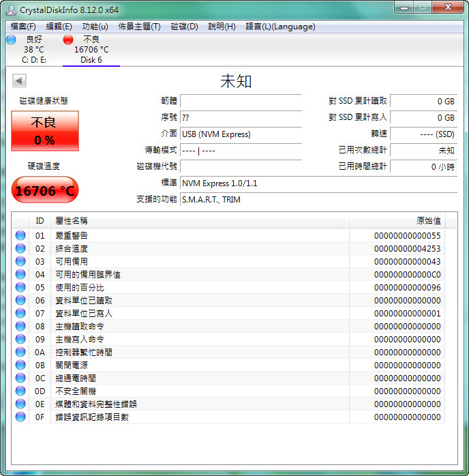Click the blue status icon for C: D: E:
The image size is (469, 476).
pyautogui.click(x=11, y=40)
